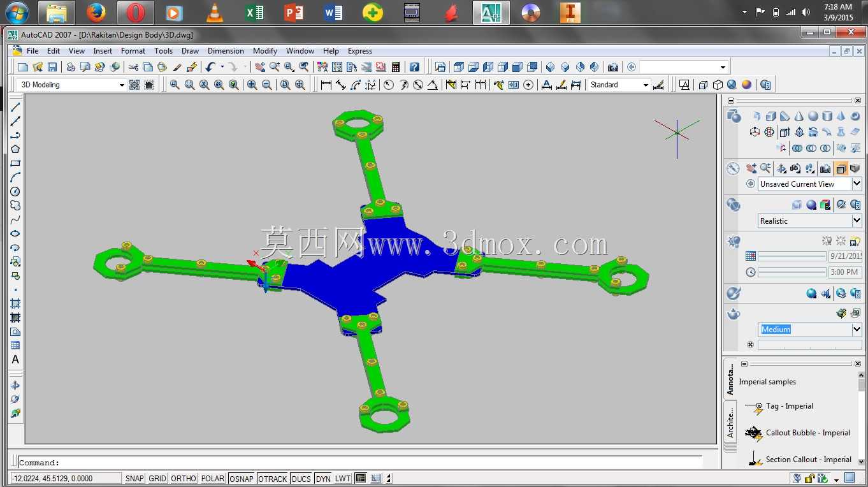This screenshot has height=487, width=868.
Task: Click the Help question mark icon
Action: pos(414,67)
